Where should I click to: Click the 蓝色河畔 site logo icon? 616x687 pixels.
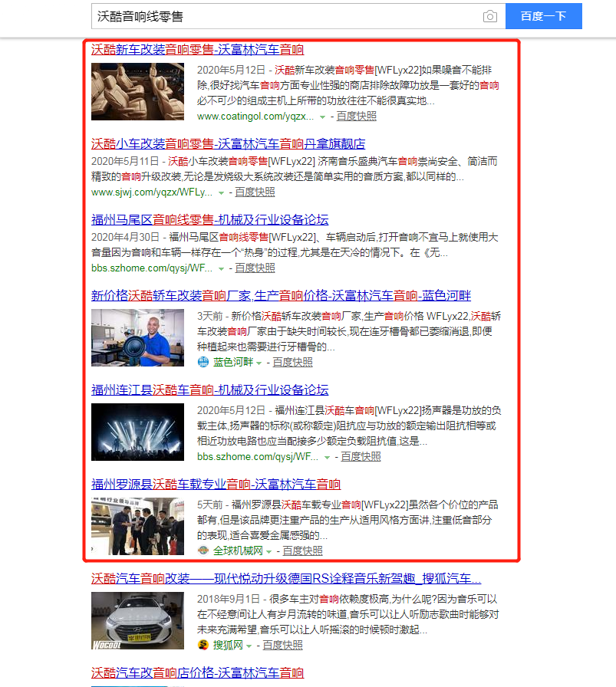point(203,362)
